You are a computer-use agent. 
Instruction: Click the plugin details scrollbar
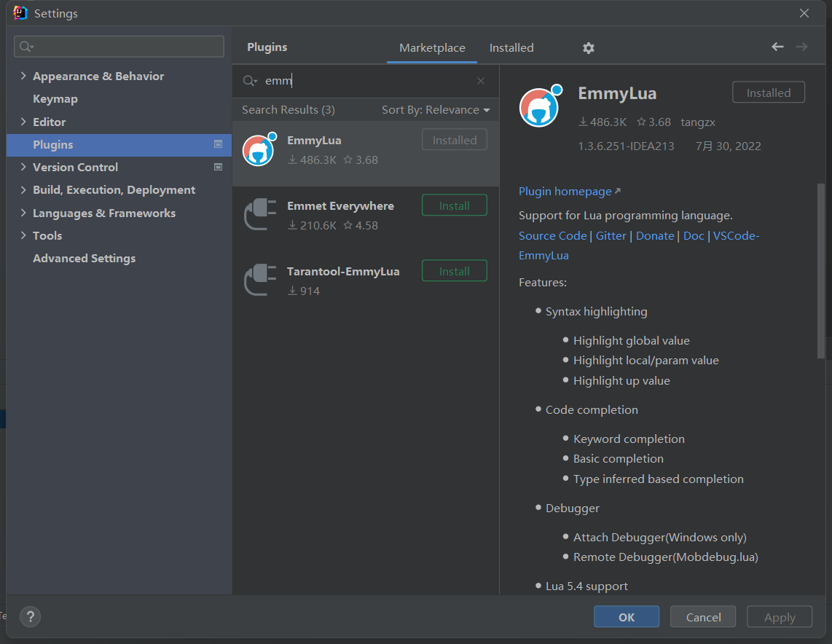(821, 270)
